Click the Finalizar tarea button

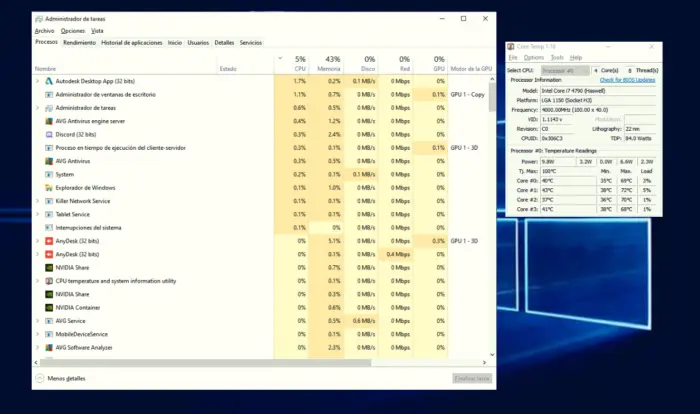[472, 378]
